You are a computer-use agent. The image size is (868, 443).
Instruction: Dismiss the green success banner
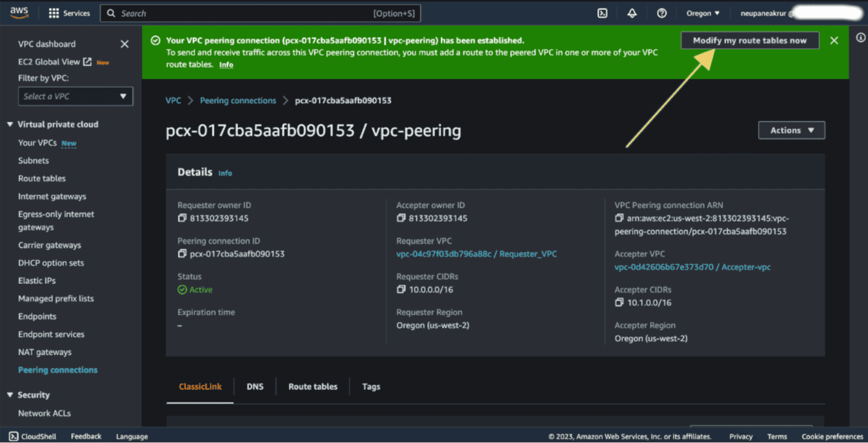pos(834,40)
